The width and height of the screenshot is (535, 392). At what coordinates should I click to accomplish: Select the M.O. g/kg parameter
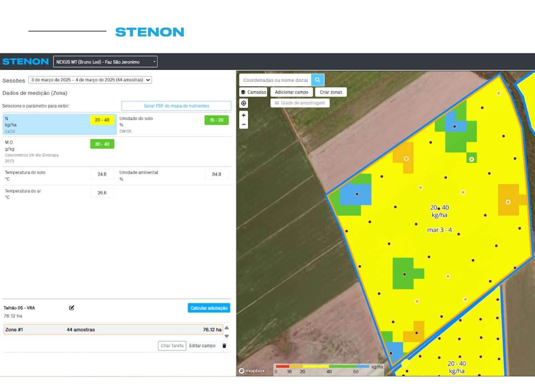59,151
